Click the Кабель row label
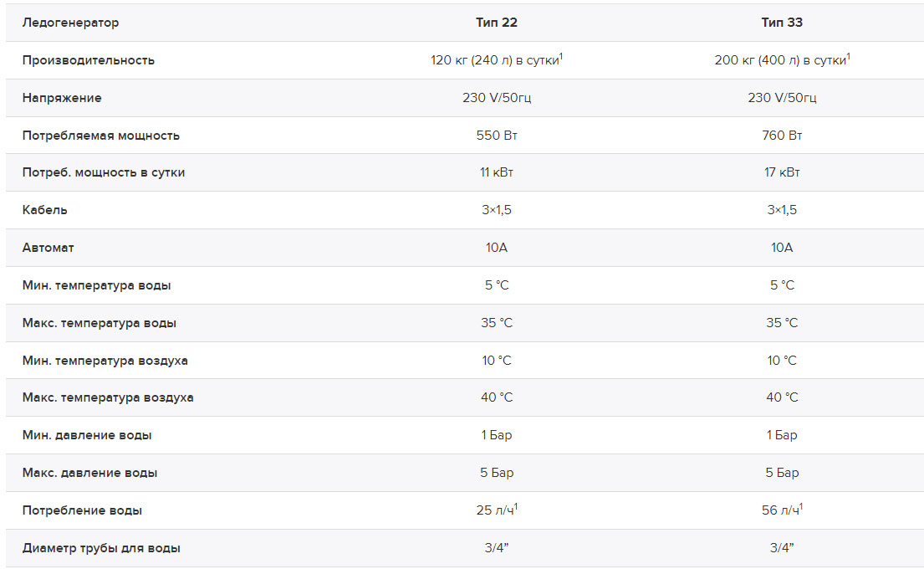Viewport: 924px width, 569px height. click(45, 210)
